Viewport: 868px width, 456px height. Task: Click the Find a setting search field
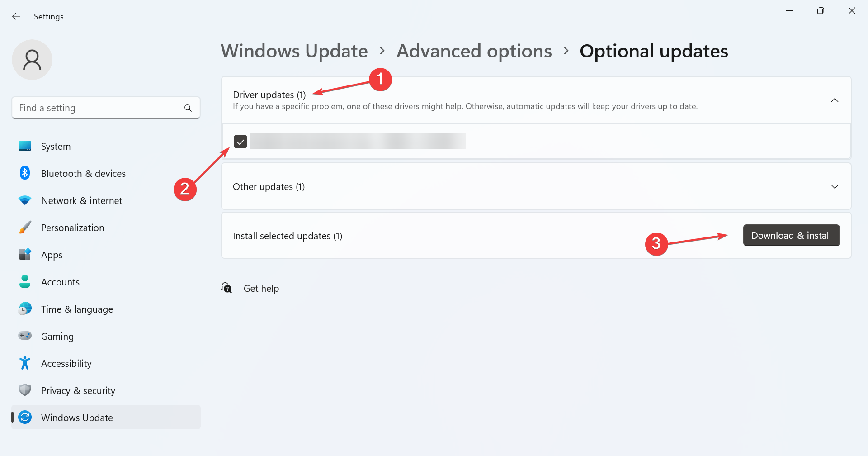[106, 108]
